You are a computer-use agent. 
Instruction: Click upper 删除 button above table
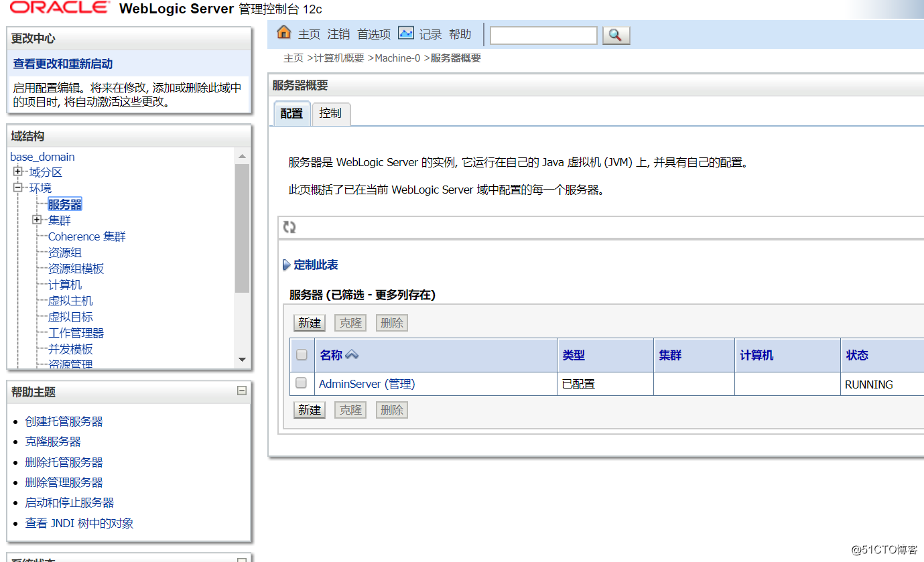(392, 323)
